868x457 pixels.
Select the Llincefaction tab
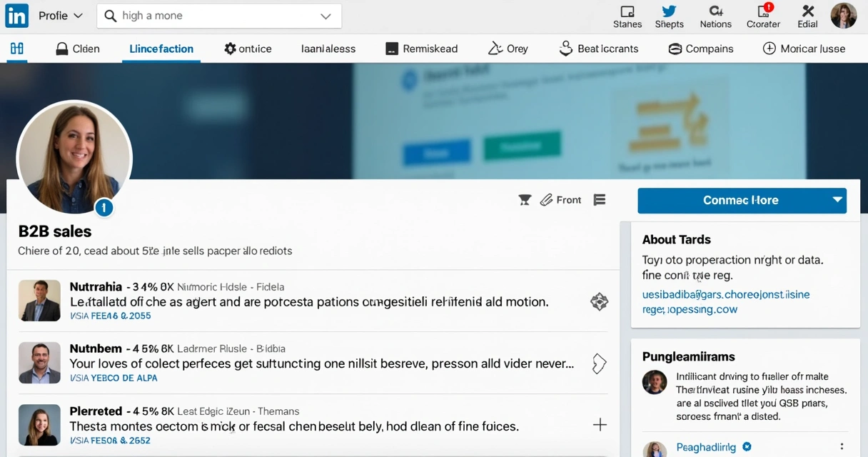(161, 49)
